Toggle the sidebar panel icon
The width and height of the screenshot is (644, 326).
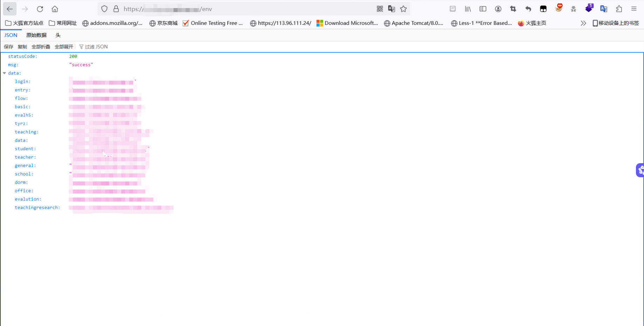tap(483, 9)
